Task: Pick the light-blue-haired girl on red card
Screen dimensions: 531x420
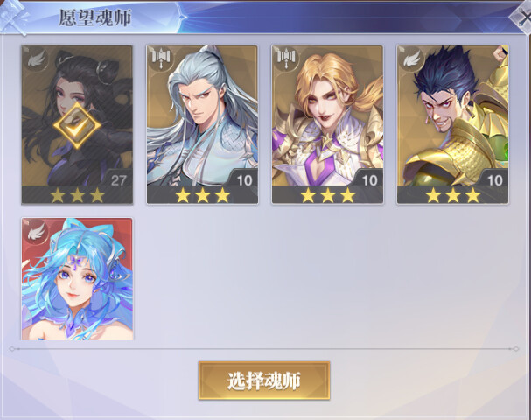Action: (x=78, y=279)
